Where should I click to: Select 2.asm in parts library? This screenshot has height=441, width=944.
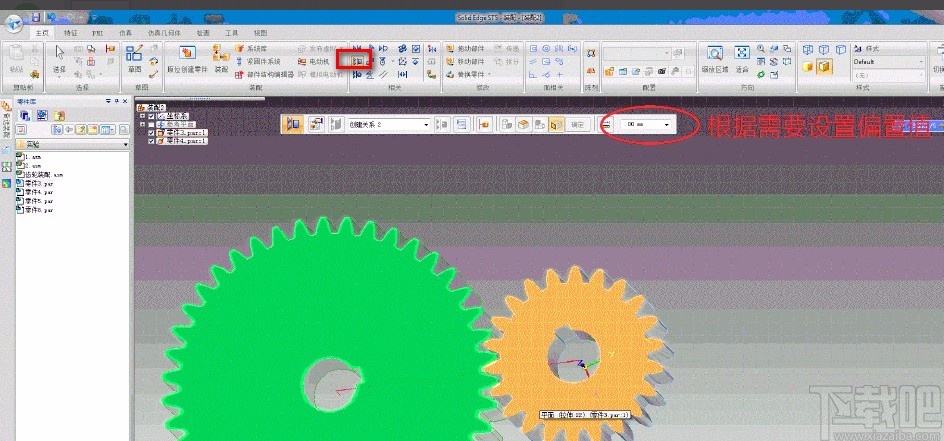29,165
